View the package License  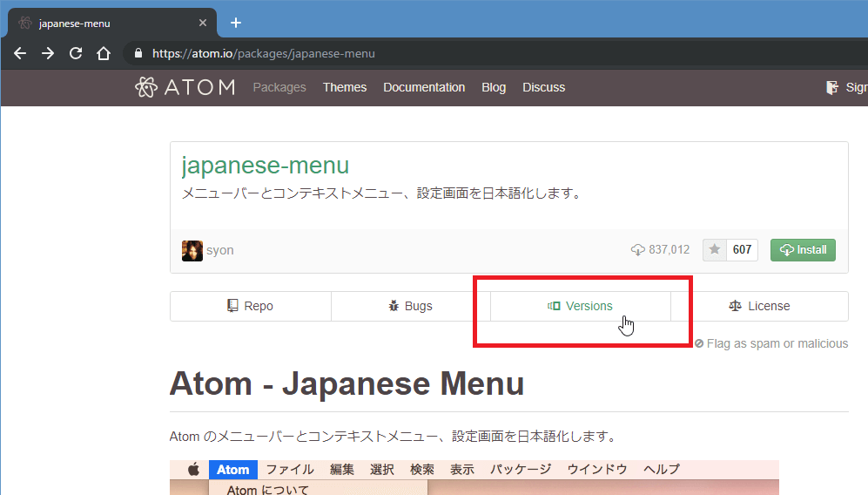coord(759,306)
